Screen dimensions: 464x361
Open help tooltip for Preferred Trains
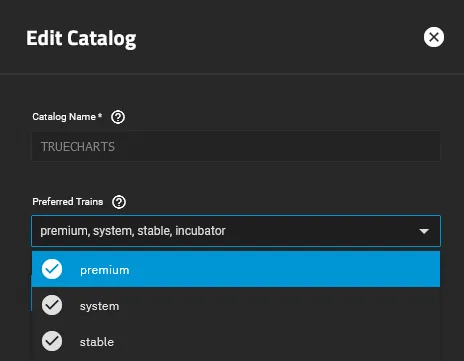(119, 202)
